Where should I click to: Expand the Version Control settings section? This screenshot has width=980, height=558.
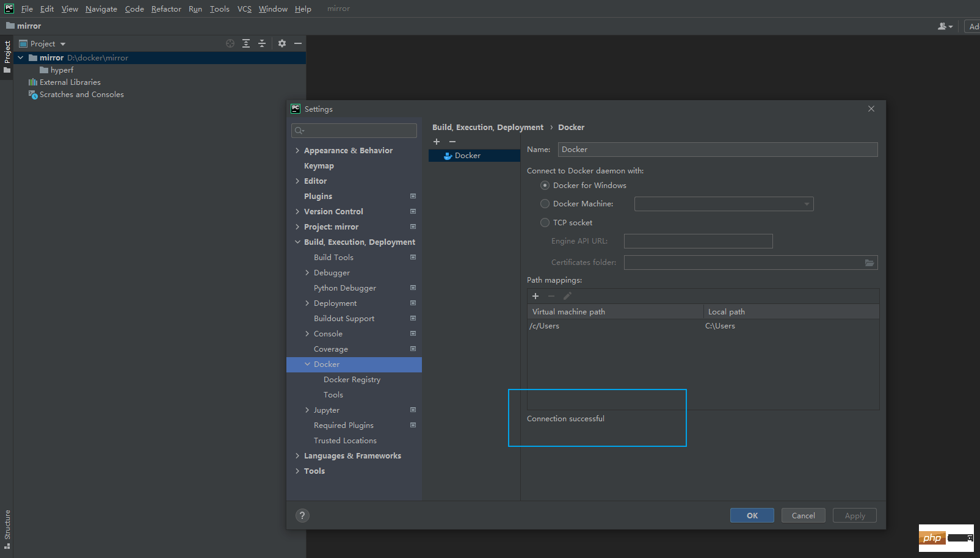point(297,211)
